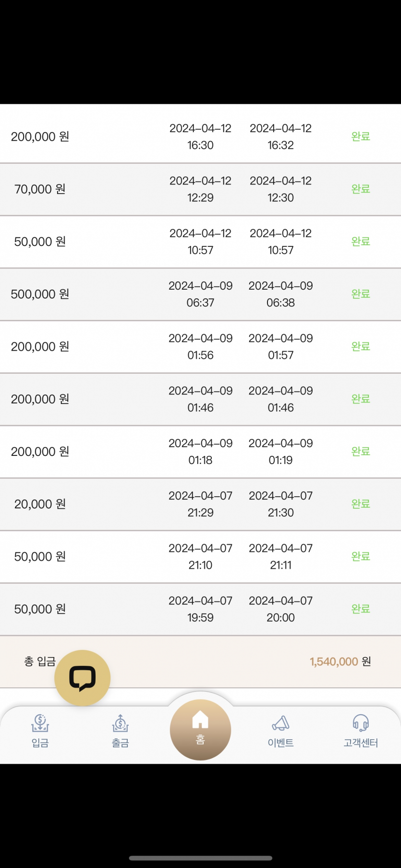The image size is (401, 868).
Task: Tap the iOS home indicator bar
Action: point(200,858)
